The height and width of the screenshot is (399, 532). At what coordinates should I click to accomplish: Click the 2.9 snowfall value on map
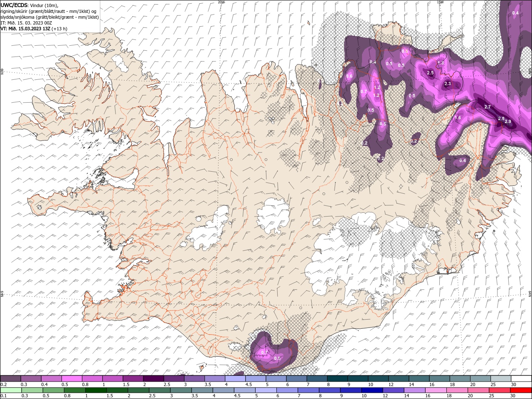[x=508, y=121]
